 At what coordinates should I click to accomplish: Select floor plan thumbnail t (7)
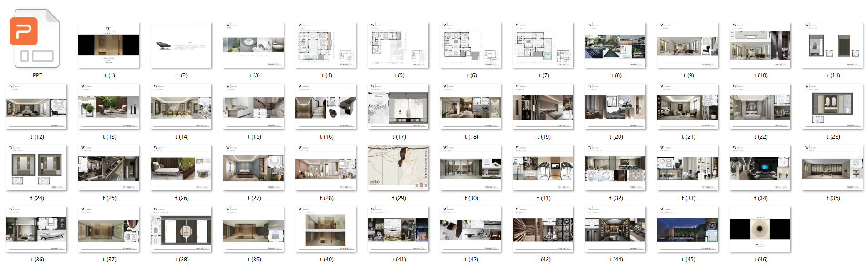point(543,45)
